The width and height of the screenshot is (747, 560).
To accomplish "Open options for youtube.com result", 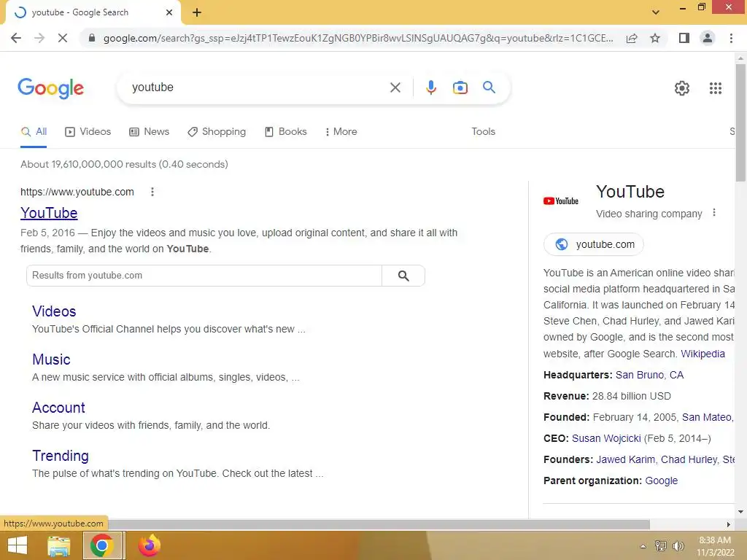I will [152, 192].
